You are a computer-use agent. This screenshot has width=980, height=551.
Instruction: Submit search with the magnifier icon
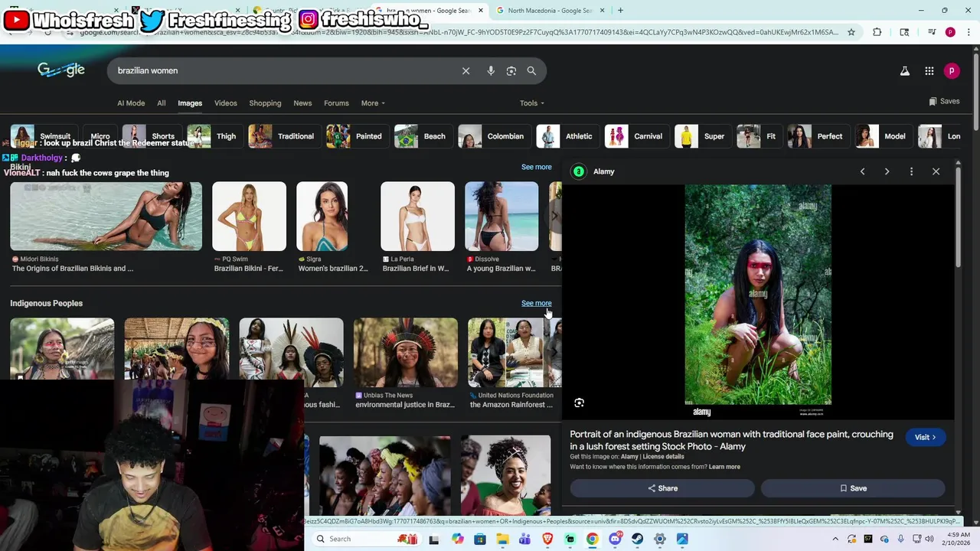pyautogui.click(x=531, y=70)
